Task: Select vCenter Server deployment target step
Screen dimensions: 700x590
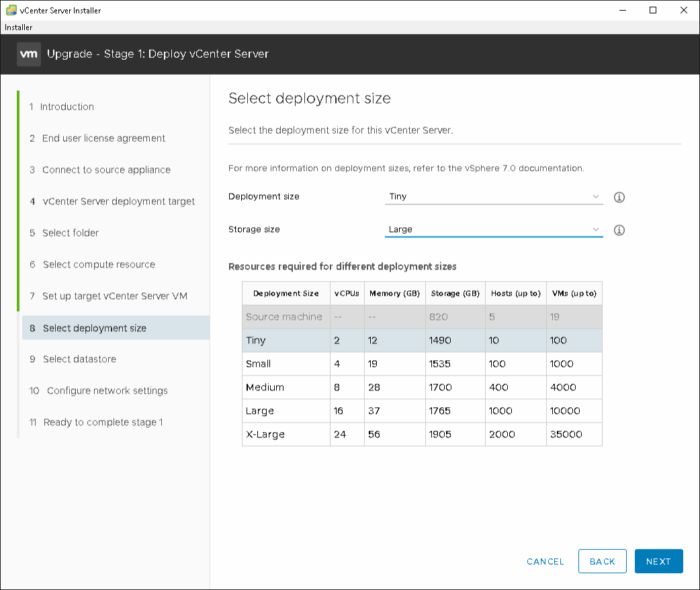Action: point(118,202)
